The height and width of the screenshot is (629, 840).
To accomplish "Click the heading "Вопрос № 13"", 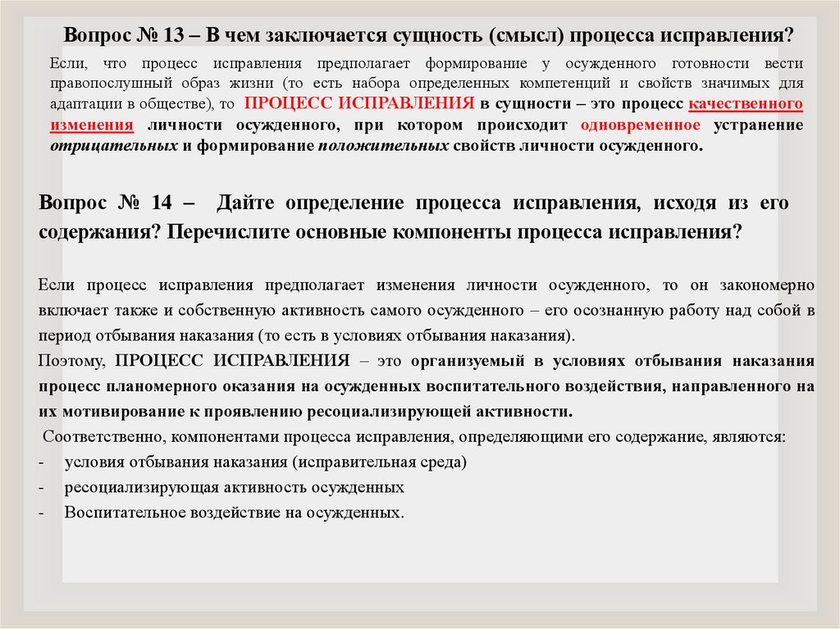I will point(125,35).
